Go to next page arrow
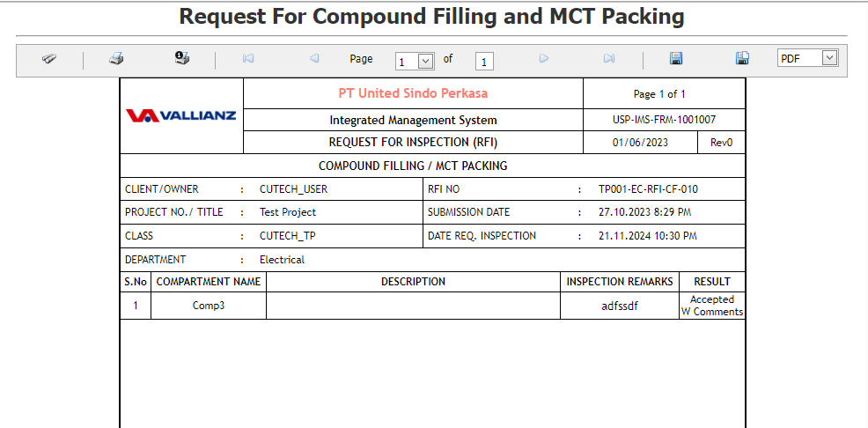This screenshot has width=868, height=428. (x=544, y=59)
